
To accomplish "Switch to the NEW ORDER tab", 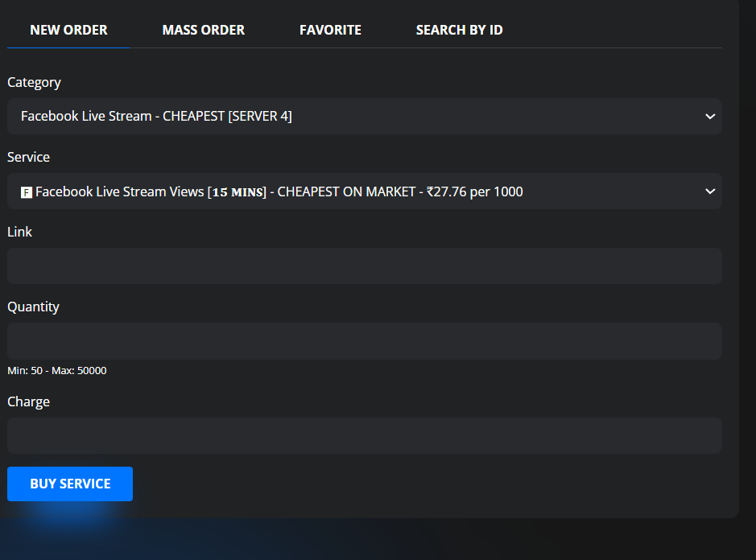I will point(68,30).
